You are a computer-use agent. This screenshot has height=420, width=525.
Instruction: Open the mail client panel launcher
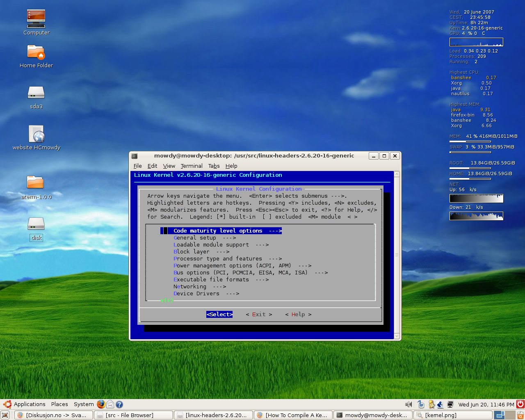point(110,404)
